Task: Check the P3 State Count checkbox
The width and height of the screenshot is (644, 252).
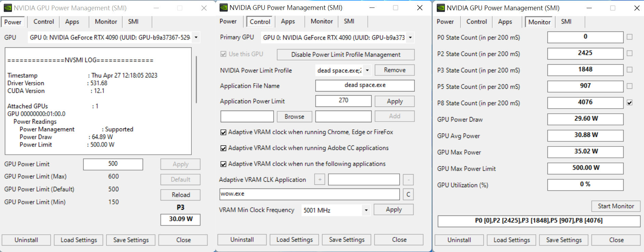Action: coord(630,70)
